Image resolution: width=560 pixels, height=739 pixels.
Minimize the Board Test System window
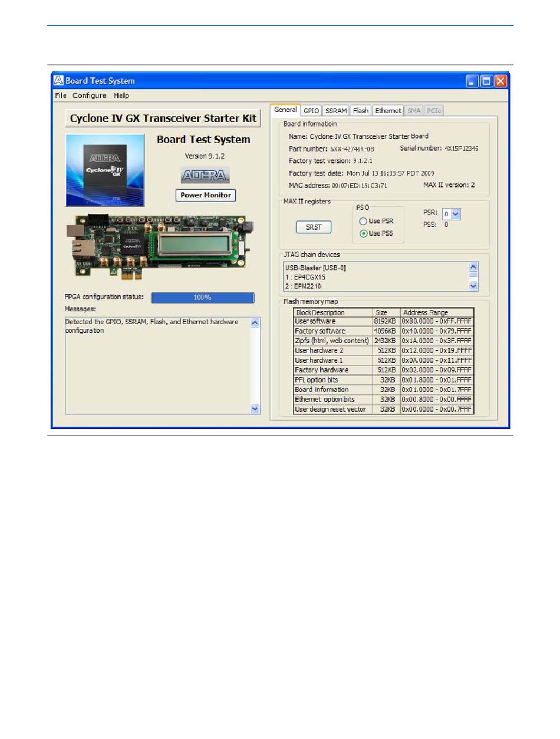472,81
